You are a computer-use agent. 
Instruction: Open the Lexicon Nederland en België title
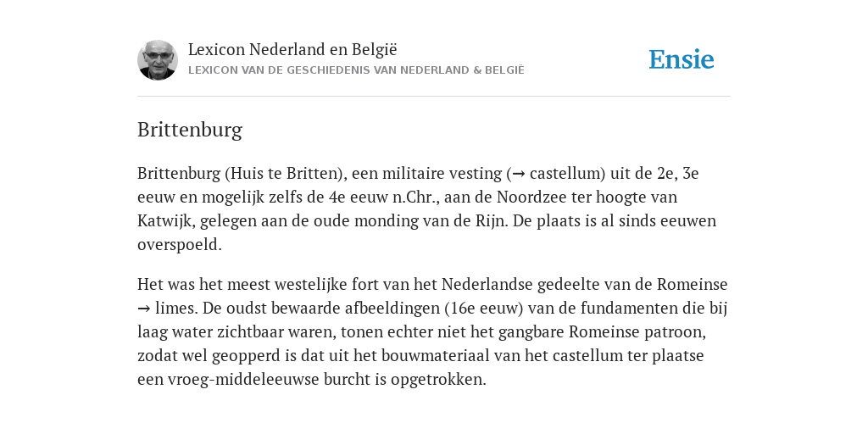coord(292,49)
